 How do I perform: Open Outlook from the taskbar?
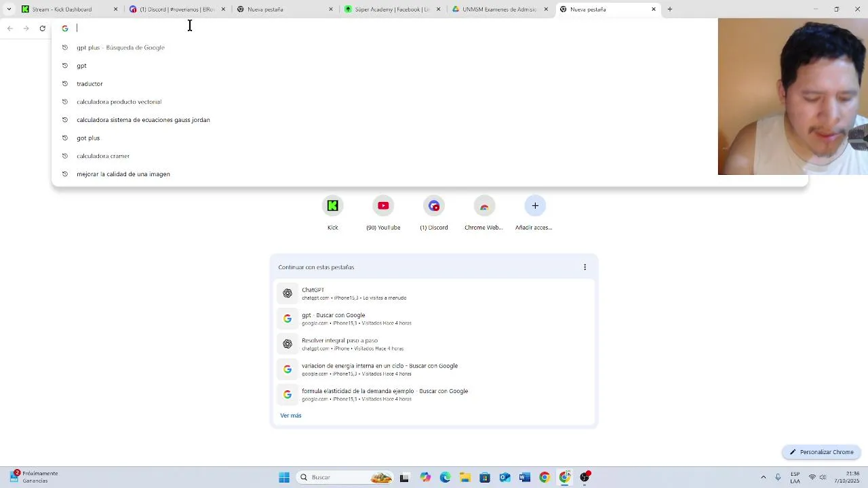(505, 477)
